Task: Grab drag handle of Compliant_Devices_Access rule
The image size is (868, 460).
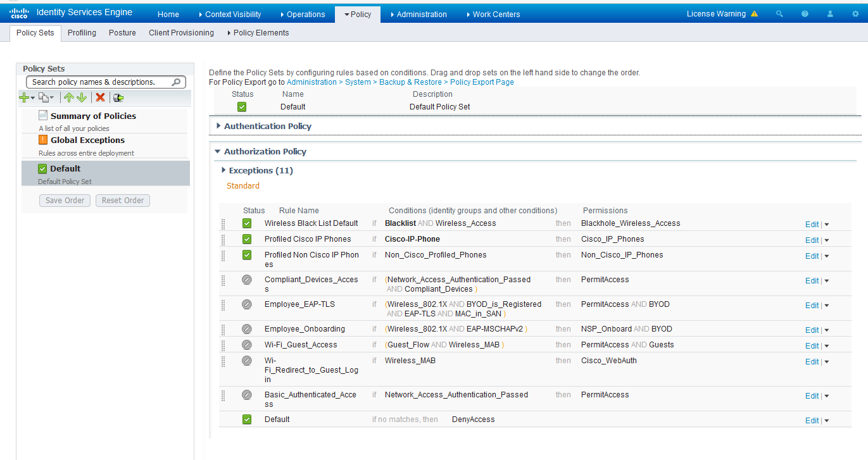Action: pyautogui.click(x=223, y=280)
